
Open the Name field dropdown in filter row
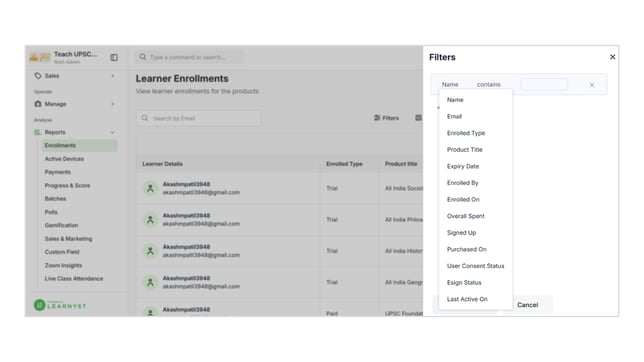(x=450, y=84)
